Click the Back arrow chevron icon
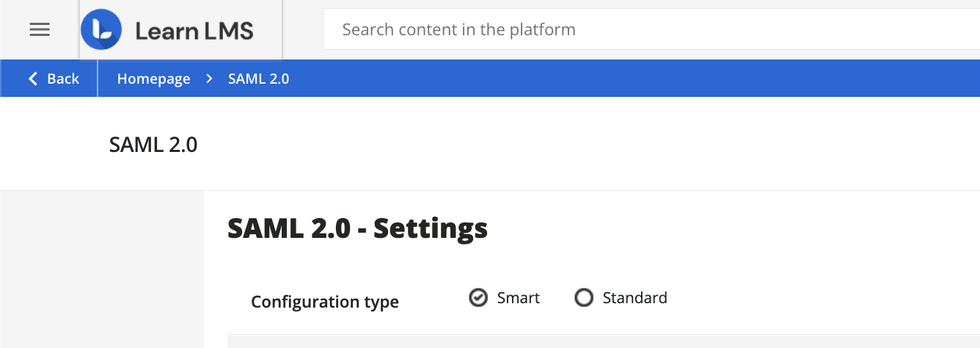Viewport: 980px width, 348px height. (x=33, y=79)
